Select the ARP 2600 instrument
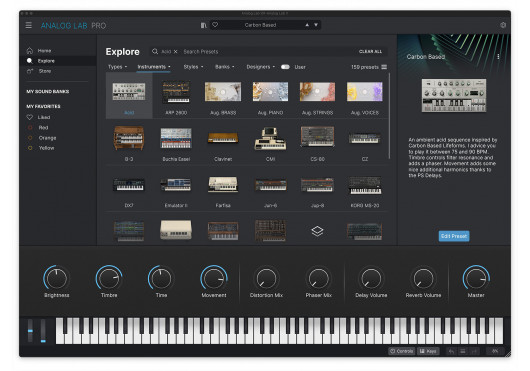530x371 pixels. [176, 96]
